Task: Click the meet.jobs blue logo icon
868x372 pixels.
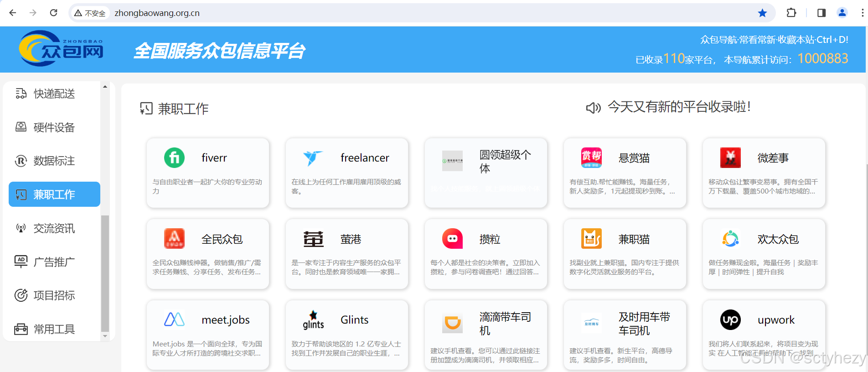Action: (x=174, y=320)
